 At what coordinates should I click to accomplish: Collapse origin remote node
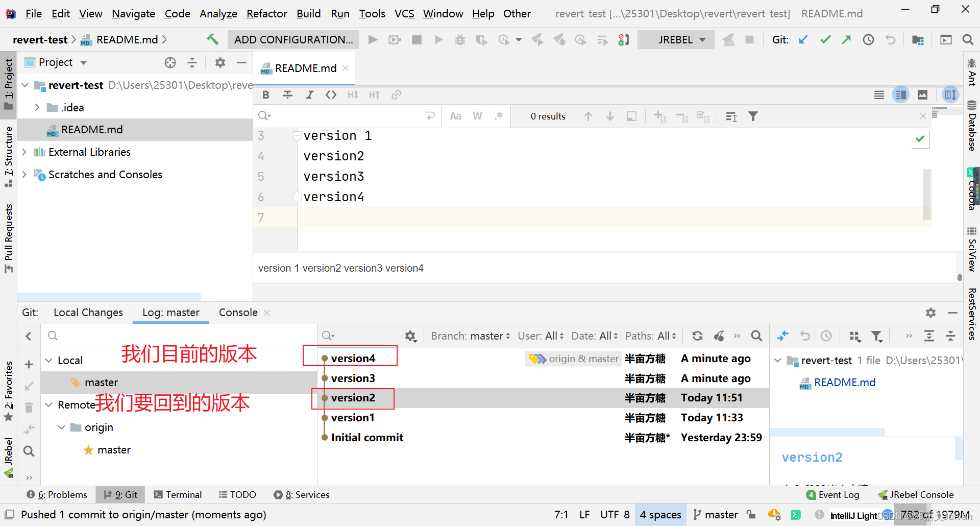click(61, 427)
